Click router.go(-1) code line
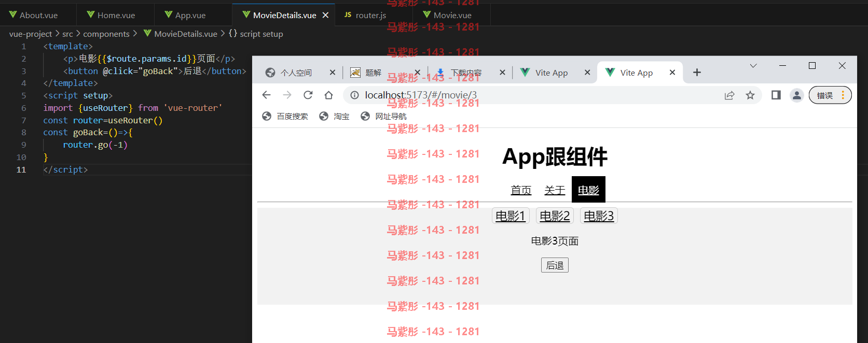This screenshot has height=343, width=868. (x=95, y=145)
